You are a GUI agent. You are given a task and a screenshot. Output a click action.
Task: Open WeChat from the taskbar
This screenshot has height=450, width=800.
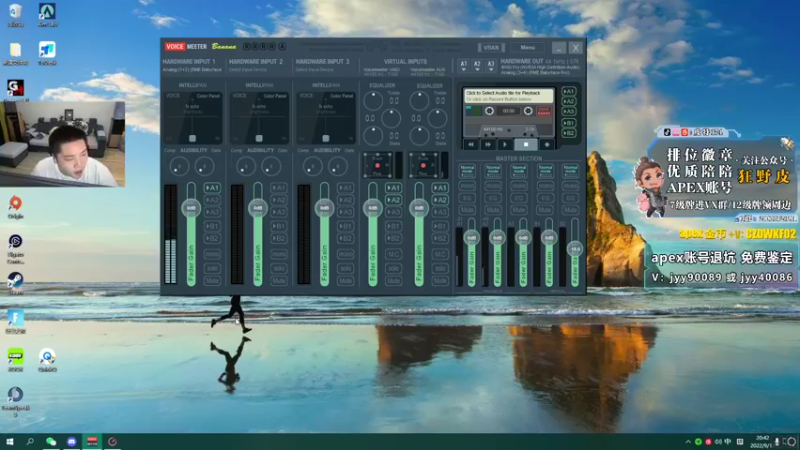pos(51,441)
